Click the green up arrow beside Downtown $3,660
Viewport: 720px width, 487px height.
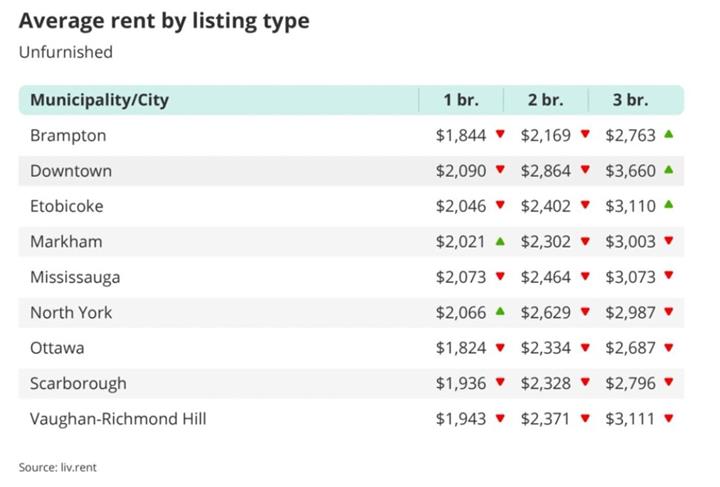coord(668,170)
